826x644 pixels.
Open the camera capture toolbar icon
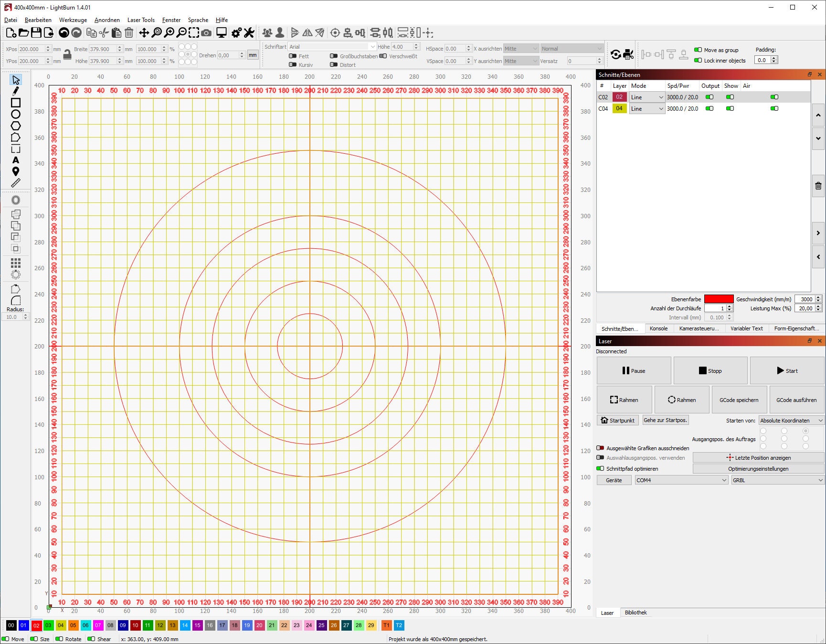205,32
